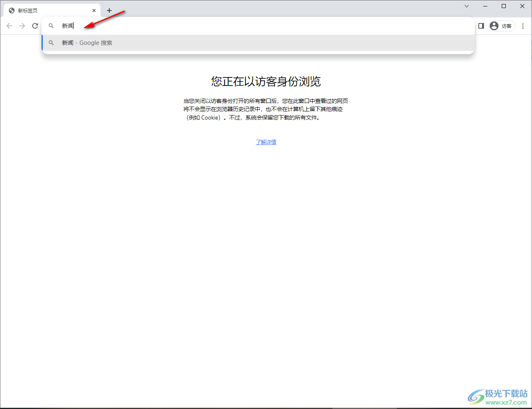Reload the current page

pyautogui.click(x=35, y=26)
